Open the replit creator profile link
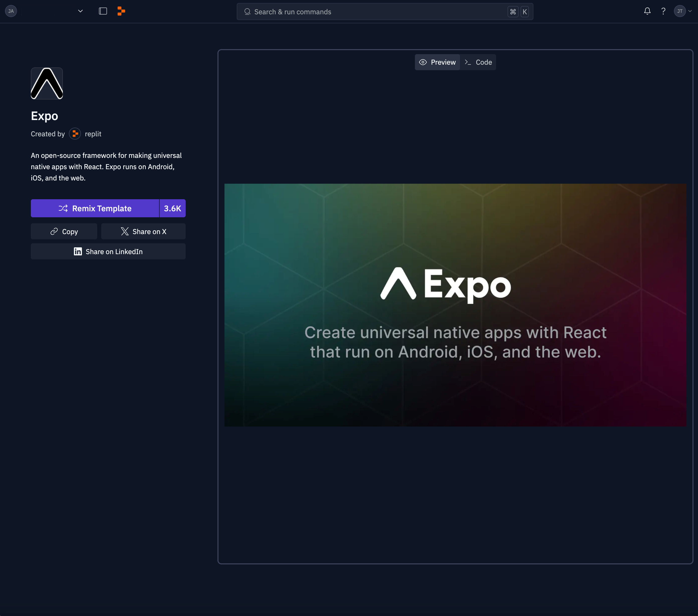The height and width of the screenshot is (616, 698). [93, 134]
